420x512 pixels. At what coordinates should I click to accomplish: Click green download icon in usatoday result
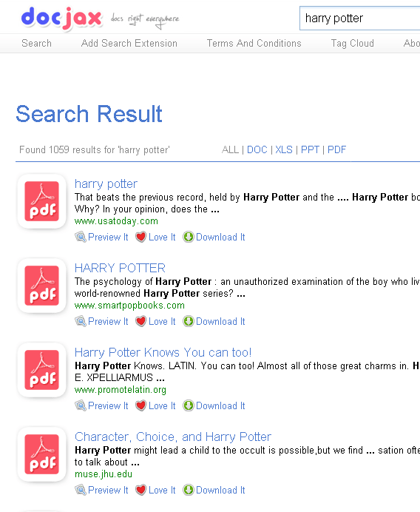tap(189, 237)
